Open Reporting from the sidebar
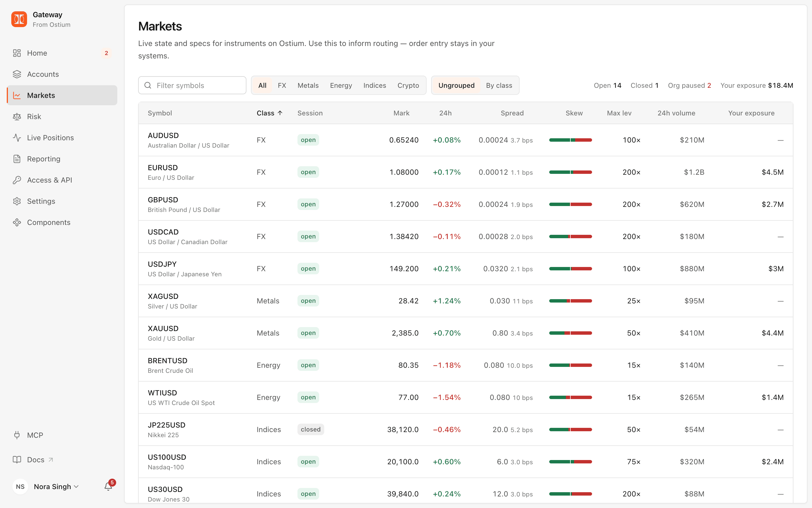The width and height of the screenshot is (812, 508). (62, 159)
